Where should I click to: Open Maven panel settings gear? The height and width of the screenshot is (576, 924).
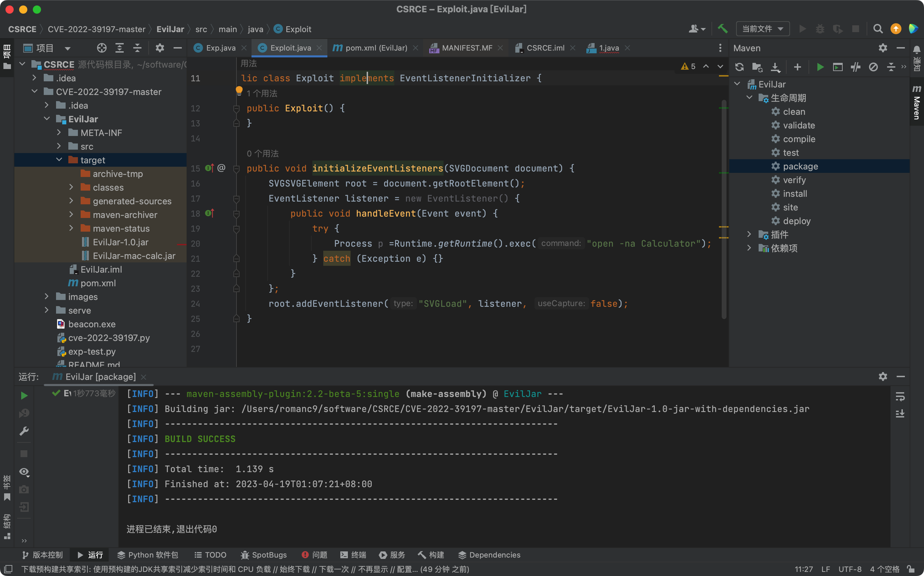[883, 48]
